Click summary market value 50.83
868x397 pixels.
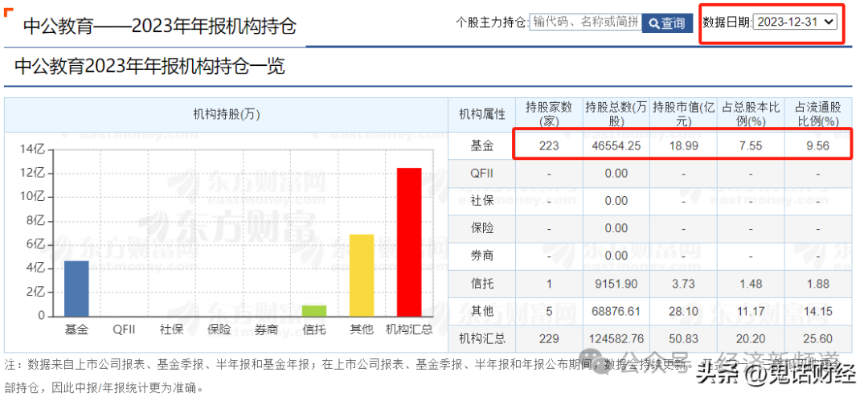(684, 339)
